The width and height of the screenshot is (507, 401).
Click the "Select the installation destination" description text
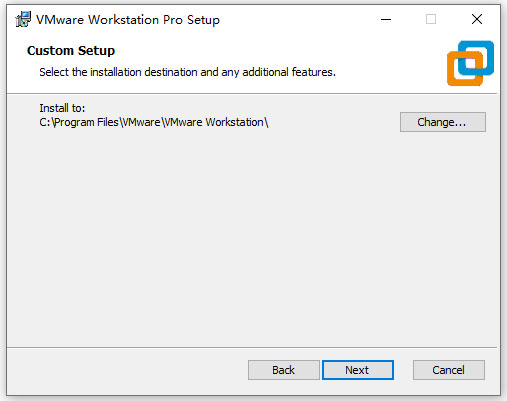(x=187, y=72)
